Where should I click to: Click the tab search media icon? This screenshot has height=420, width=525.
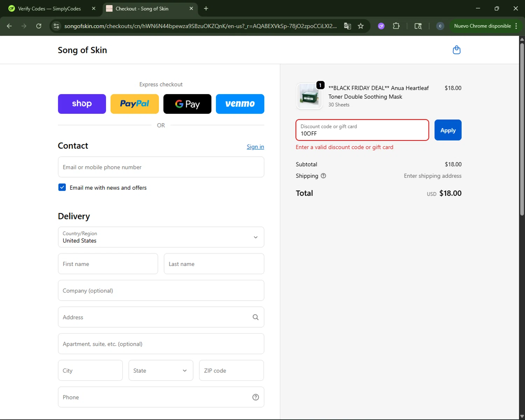click(418, 26)
